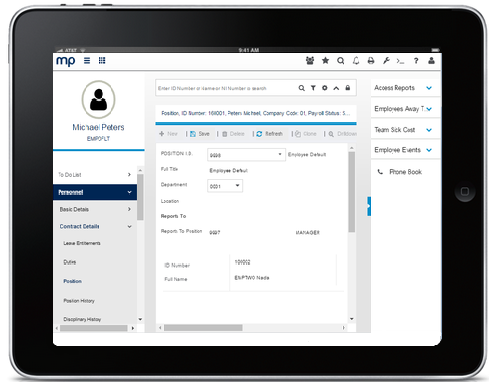Open favorites star icon
489x382 pixels.
coord(325,61)
